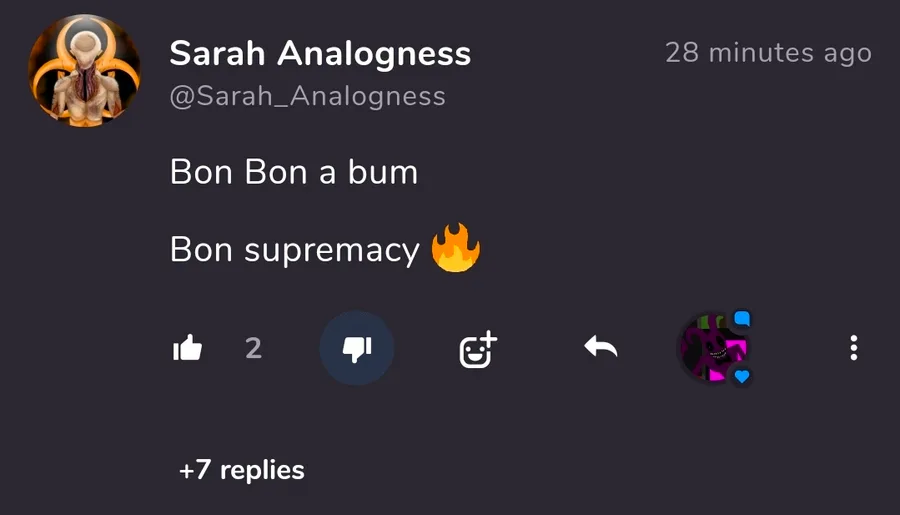Click the Sarah Analogness display name

(320, 53)
